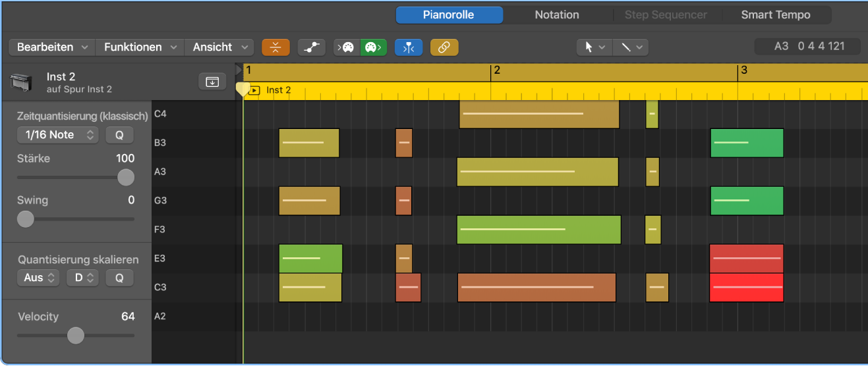Select the long C4 note in bar 1
This screenshot has width=868, height=366.
[539, 114]
